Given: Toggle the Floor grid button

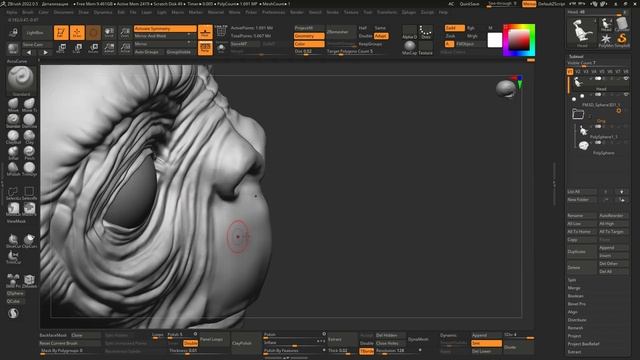Looking at the screenshot, I should tap(205, 32).
